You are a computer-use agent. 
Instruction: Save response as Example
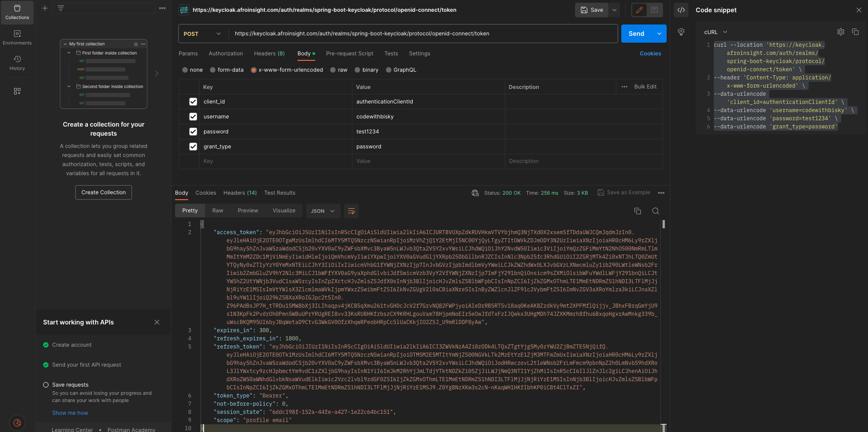tap(624, 192)
